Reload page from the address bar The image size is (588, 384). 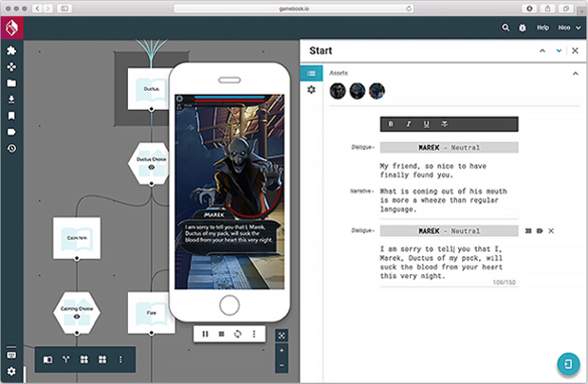coord(409,9)
